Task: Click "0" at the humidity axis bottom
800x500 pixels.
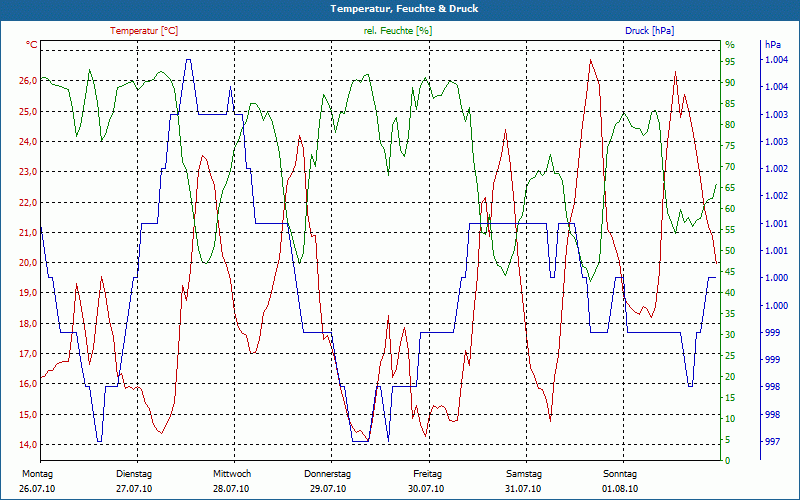Action: click(728, 461)
